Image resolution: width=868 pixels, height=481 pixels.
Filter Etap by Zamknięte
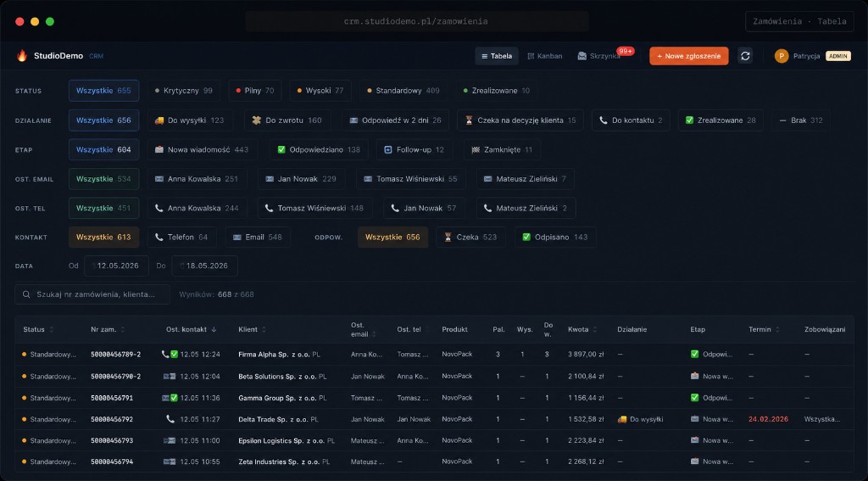tap(502, 149)
